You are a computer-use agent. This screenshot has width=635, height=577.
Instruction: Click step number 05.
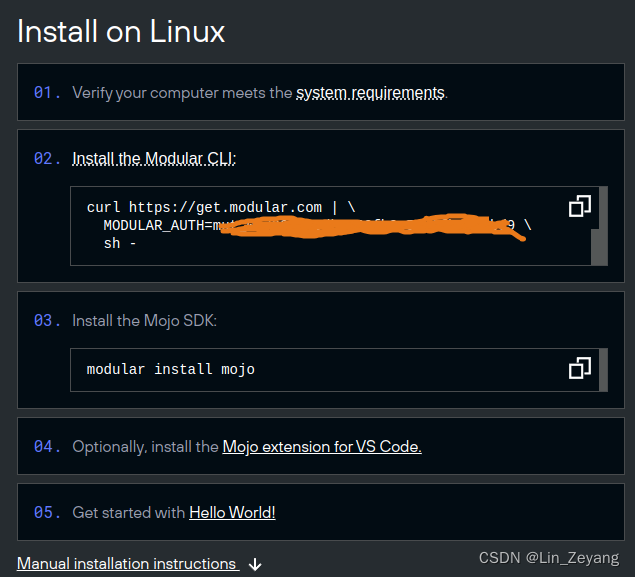tap(47, 513)
